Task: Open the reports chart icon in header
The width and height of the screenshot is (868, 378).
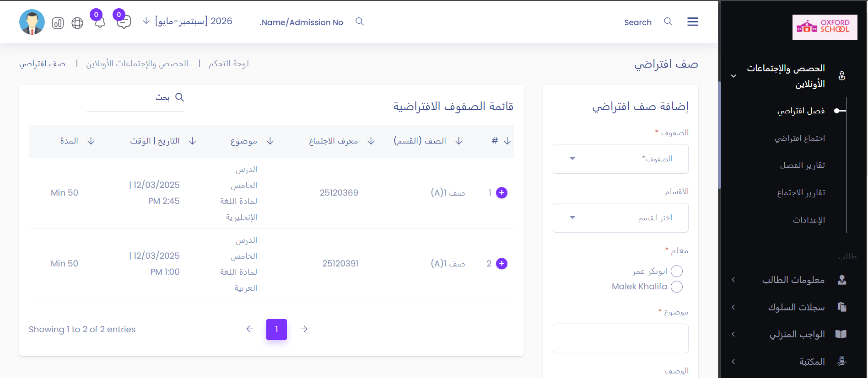Action: point(58,23)
